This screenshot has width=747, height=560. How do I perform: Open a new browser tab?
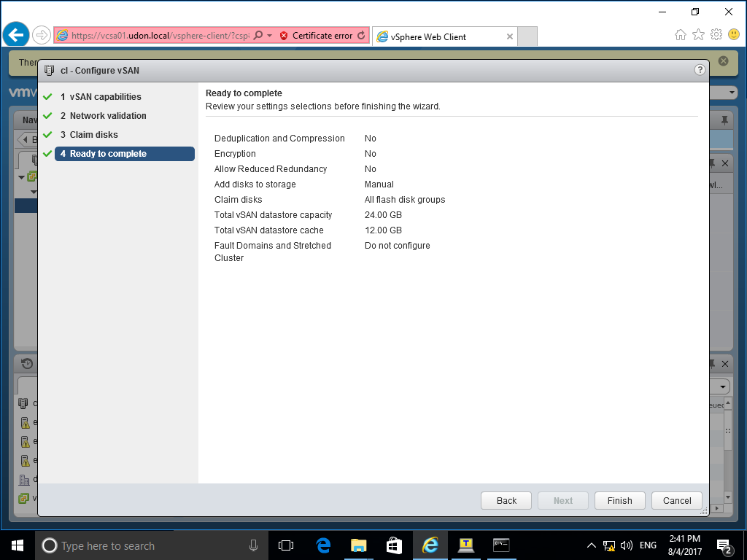(527, 36)
